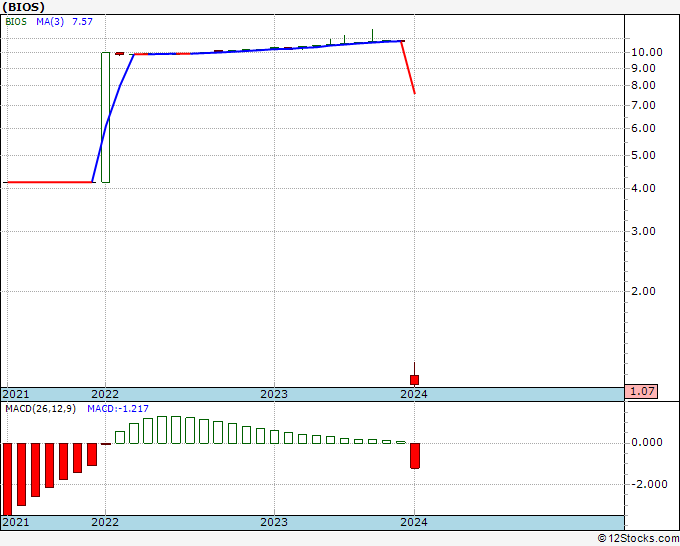Click 2023 on the MACD timeline
Screen dimensions: 680x546
[274, 522]
